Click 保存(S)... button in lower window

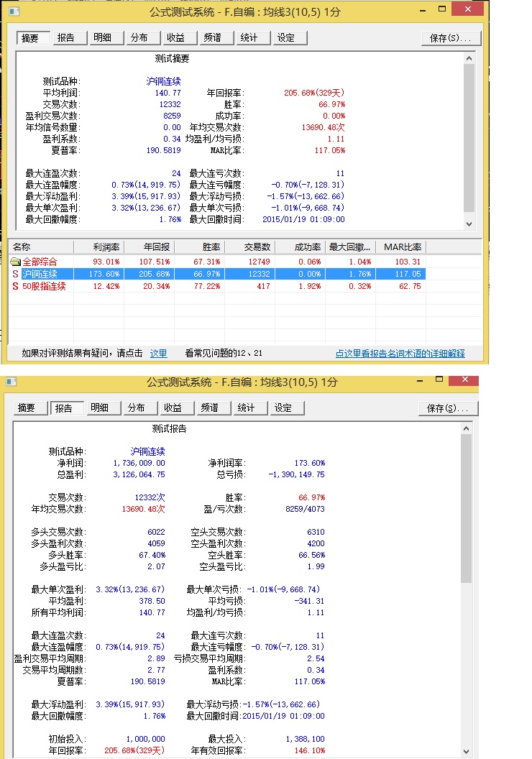(x=448, y=408)
